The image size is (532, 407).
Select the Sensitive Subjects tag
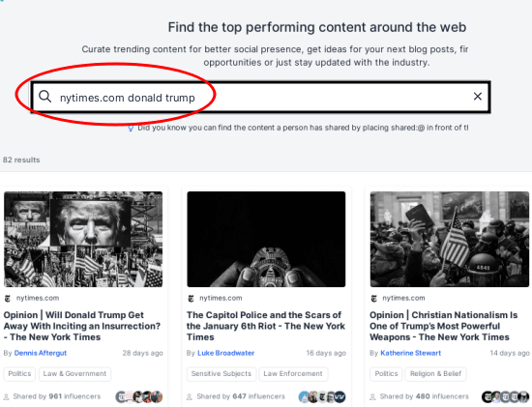[x=222, y=374]
